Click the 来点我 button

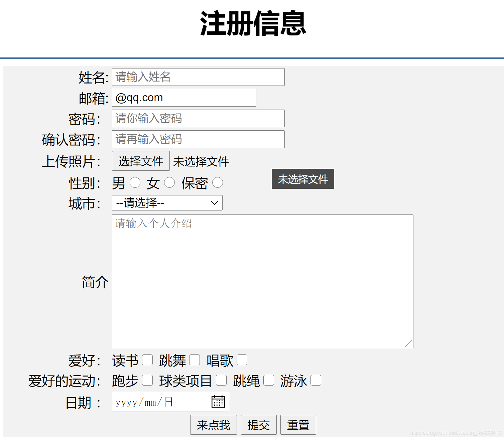click(x=214, y=425)
